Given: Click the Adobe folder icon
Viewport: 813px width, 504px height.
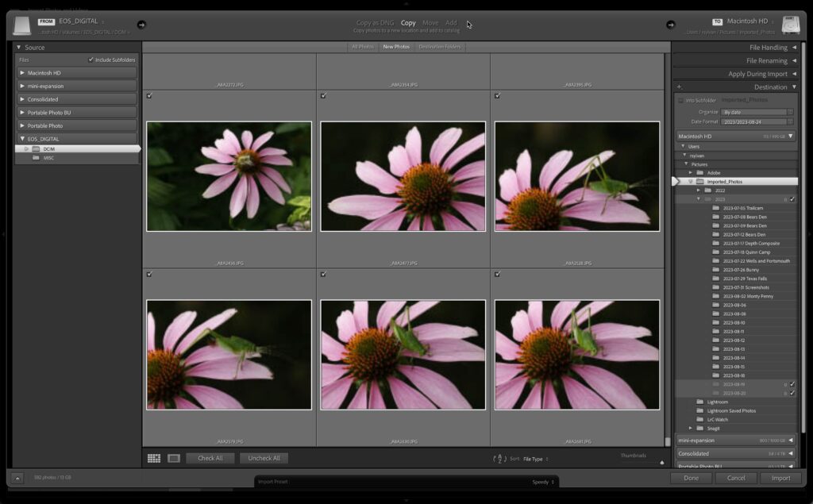Looking at the screenshot, I should point(700,173).
